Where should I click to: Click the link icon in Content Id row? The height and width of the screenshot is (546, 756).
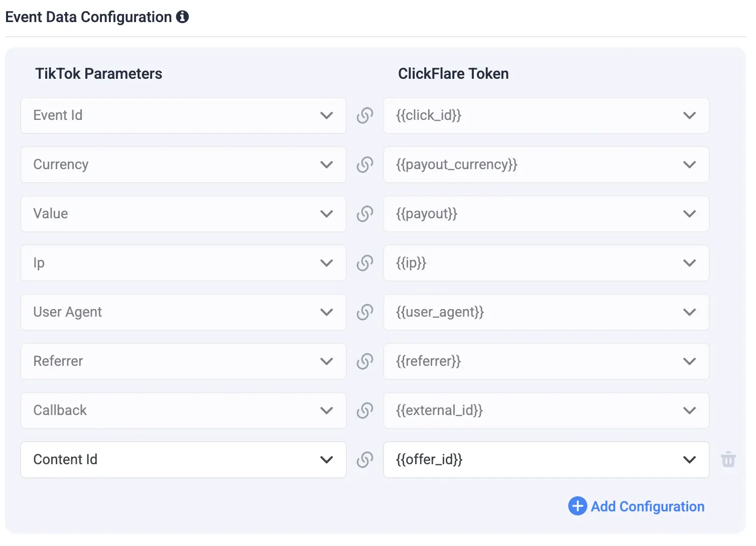(365, 460)
